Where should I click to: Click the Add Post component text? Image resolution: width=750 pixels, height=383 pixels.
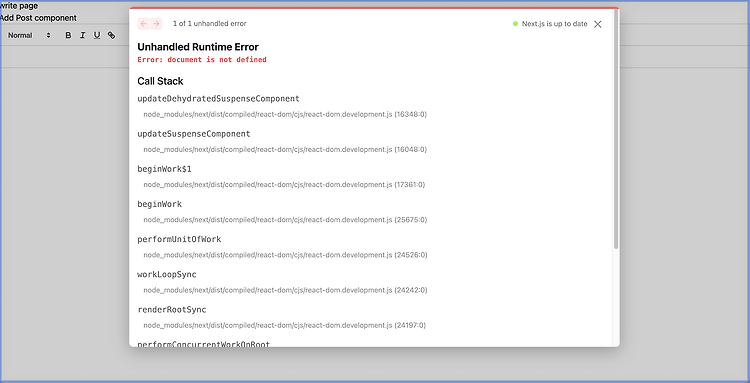pos(38,18)
